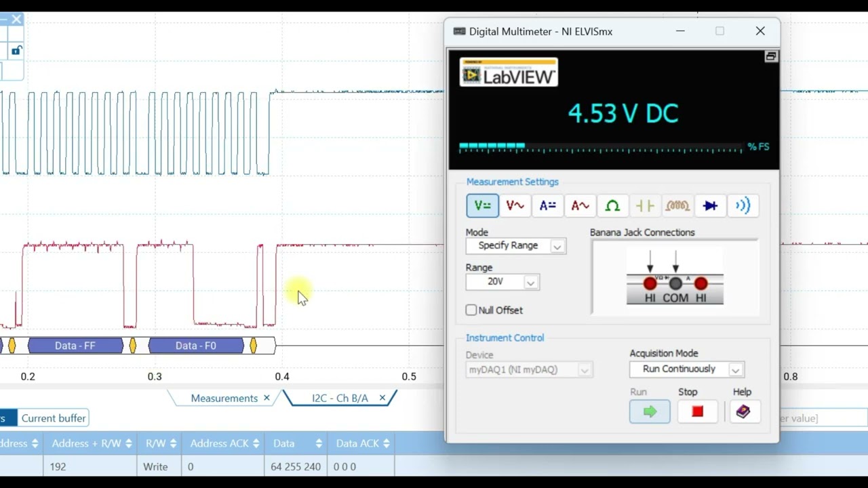Enable the Null Offset checkbox
The image size is (868, 488).
[x=471, y=310]
